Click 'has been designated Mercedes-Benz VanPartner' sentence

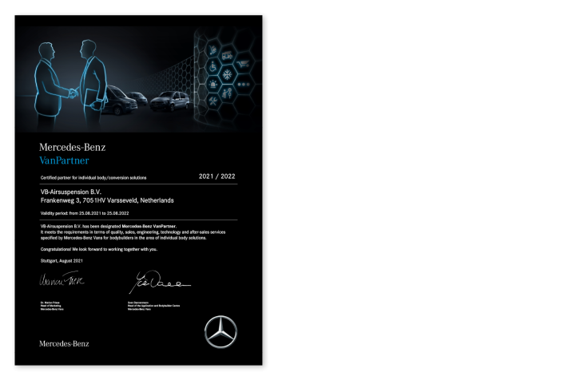(109, 226)
